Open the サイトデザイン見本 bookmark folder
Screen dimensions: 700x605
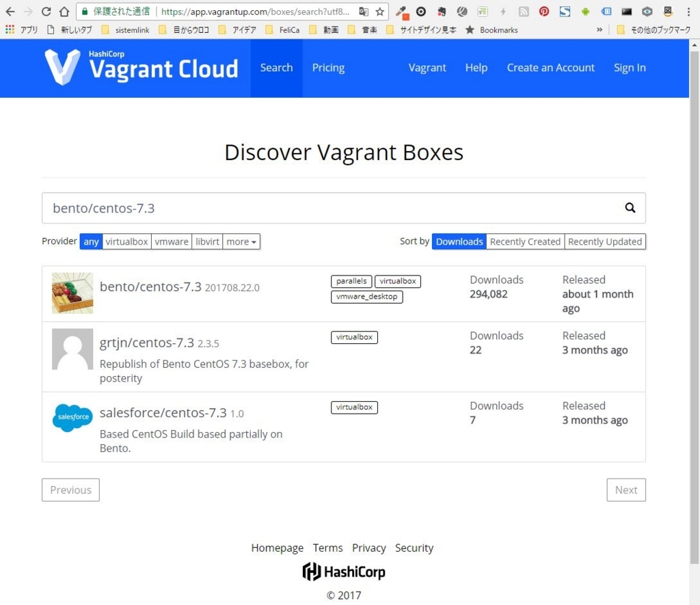point(421,30)
